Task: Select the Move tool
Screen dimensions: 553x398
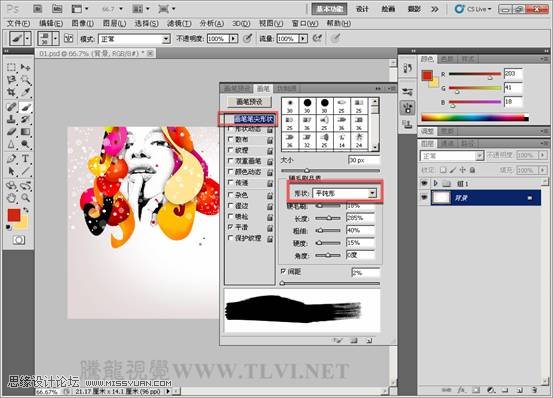Action: click(x=25, y=67)
